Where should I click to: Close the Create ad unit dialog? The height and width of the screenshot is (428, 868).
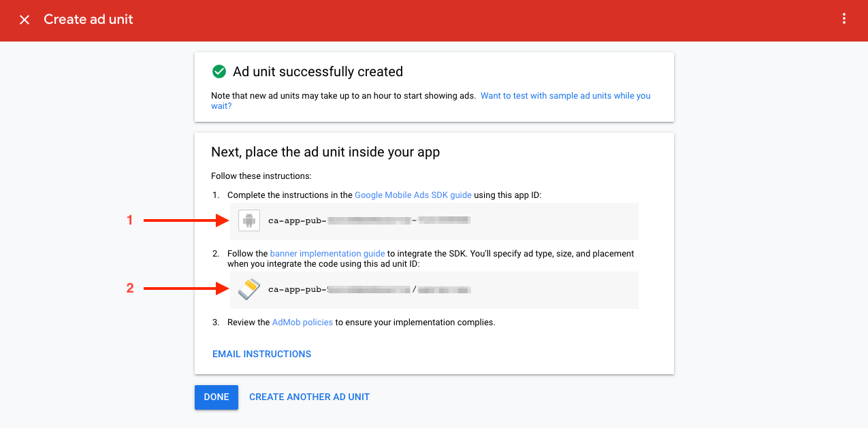[25, 20]
